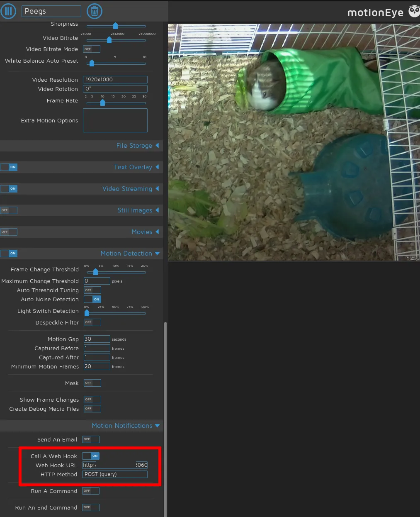Edit the Peegs camera name field
The image size is (420, 517).
(51, 11)
